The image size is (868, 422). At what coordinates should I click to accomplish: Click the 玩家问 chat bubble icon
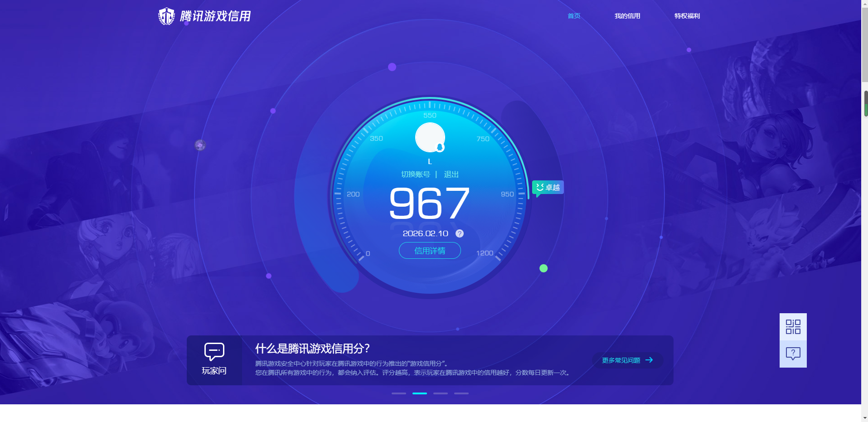click(213, 352)
